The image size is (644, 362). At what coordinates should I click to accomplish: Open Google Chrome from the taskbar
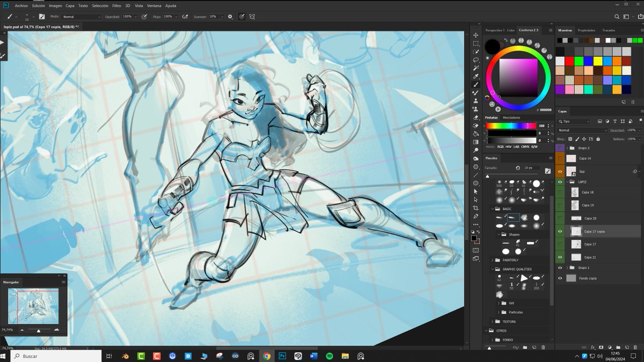pos(267,356)
